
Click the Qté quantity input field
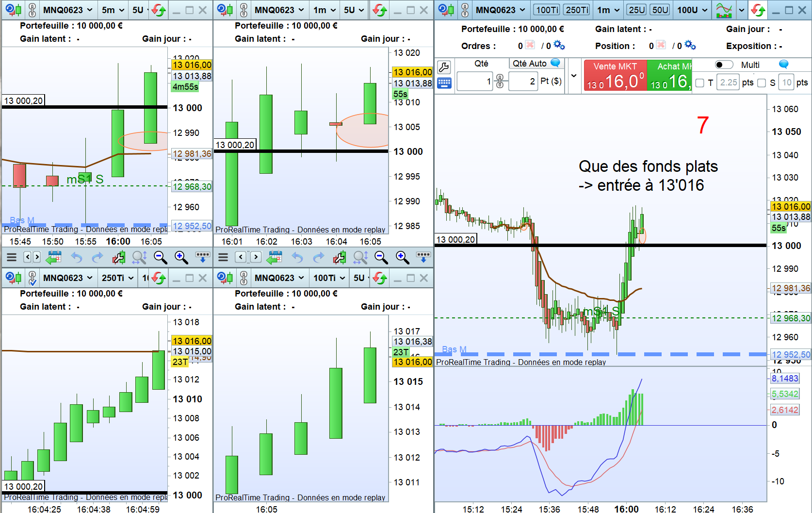[x=475, y=82]
